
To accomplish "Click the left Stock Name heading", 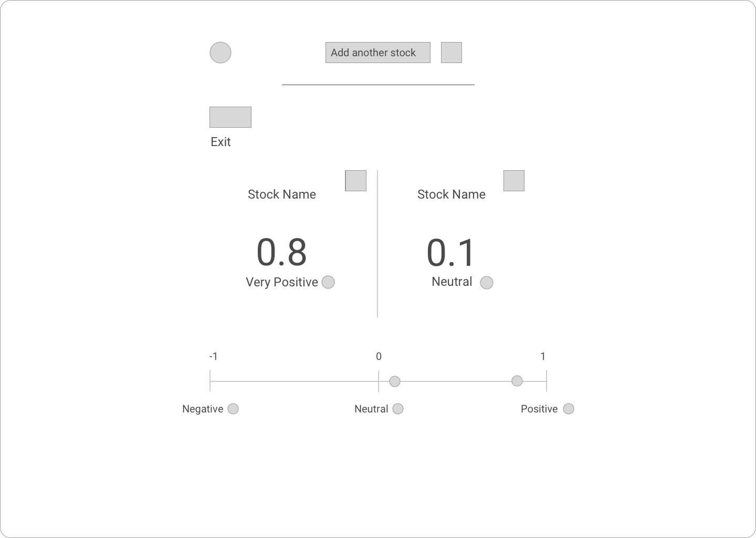I will point(282,194).
